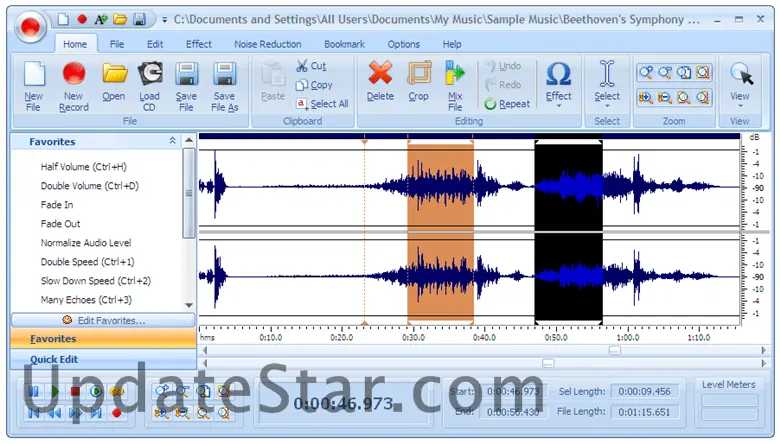
Task: Click the pause button in the transport
Action: pyautogui.click(x=34, y=391)
